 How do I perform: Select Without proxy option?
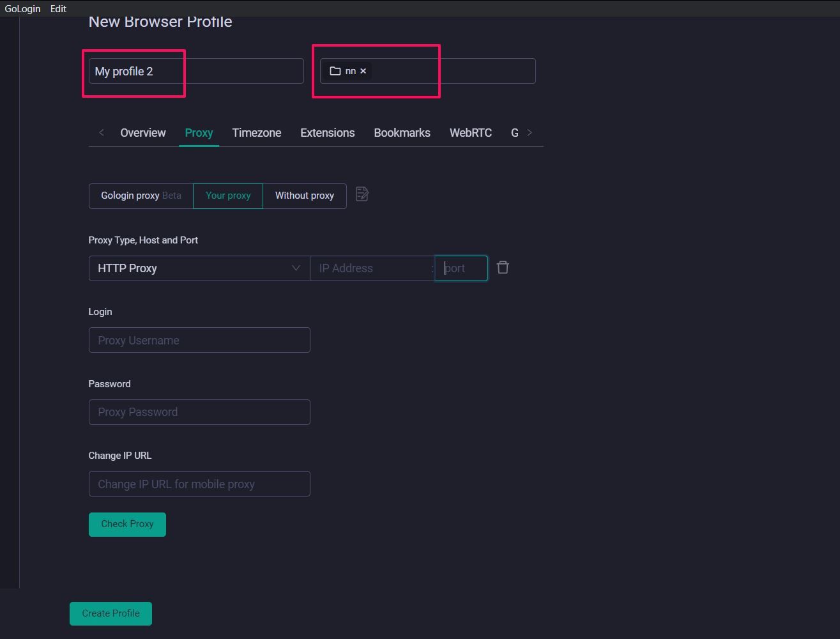click(305, 196)
